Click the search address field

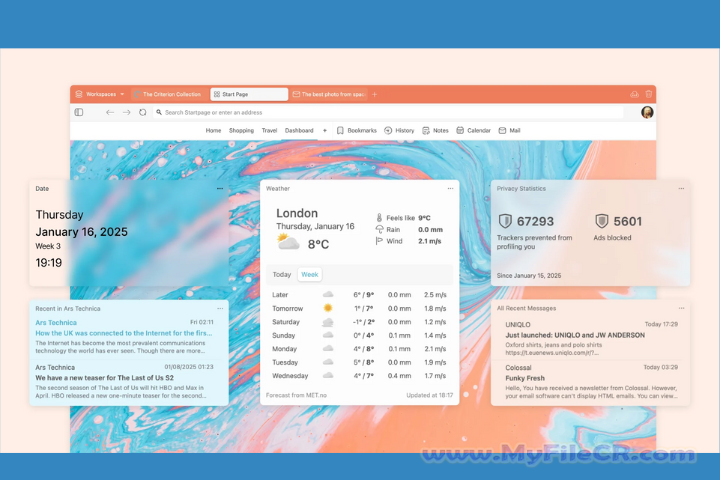tap(388, 112)
